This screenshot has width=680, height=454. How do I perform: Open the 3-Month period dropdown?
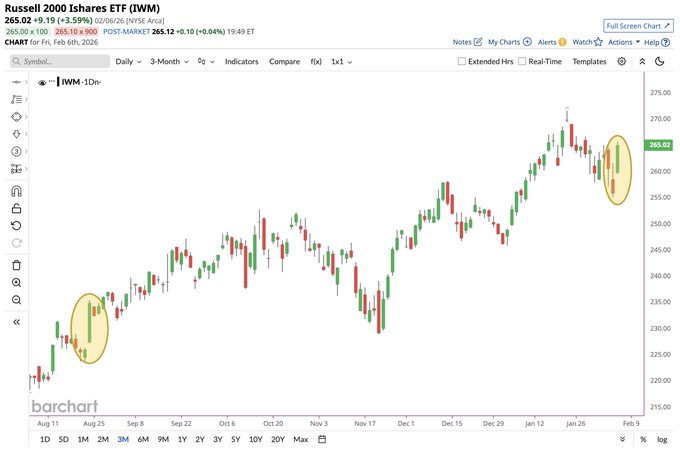[169, 62]
